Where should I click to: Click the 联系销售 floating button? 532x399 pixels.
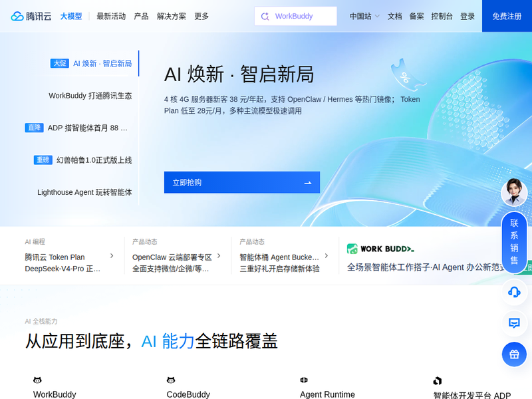tap(514, 241)
